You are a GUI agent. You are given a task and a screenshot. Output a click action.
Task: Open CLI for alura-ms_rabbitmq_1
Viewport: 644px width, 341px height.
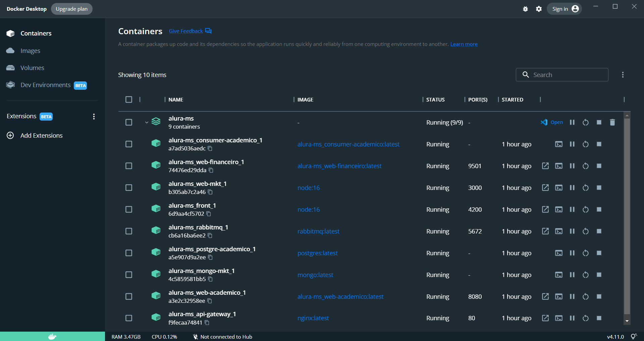click(x=559, y=231)
